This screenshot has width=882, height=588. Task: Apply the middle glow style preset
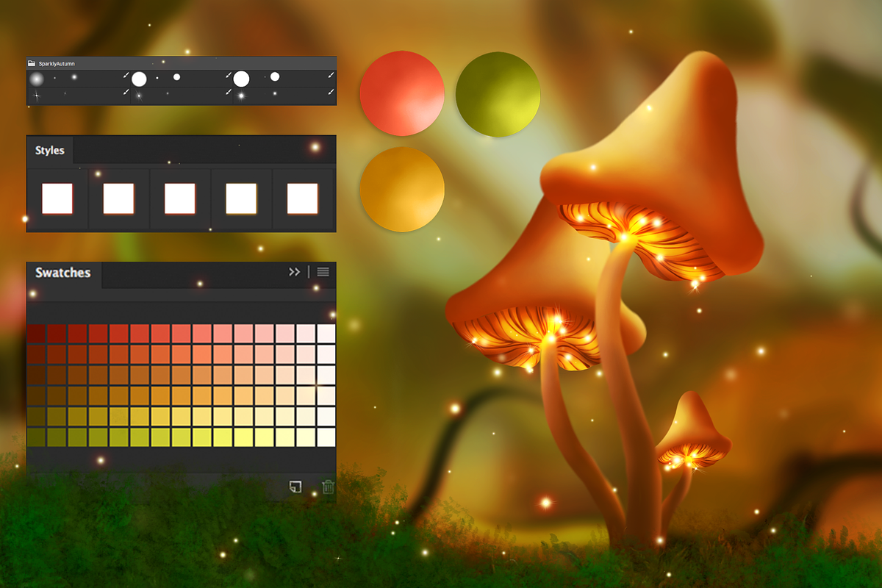180,196
